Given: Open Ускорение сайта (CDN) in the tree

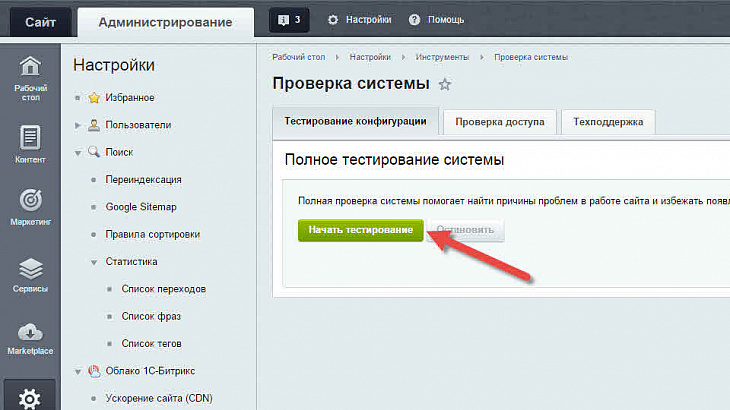Looking at the screenshot, I should (x=159, y=398).
